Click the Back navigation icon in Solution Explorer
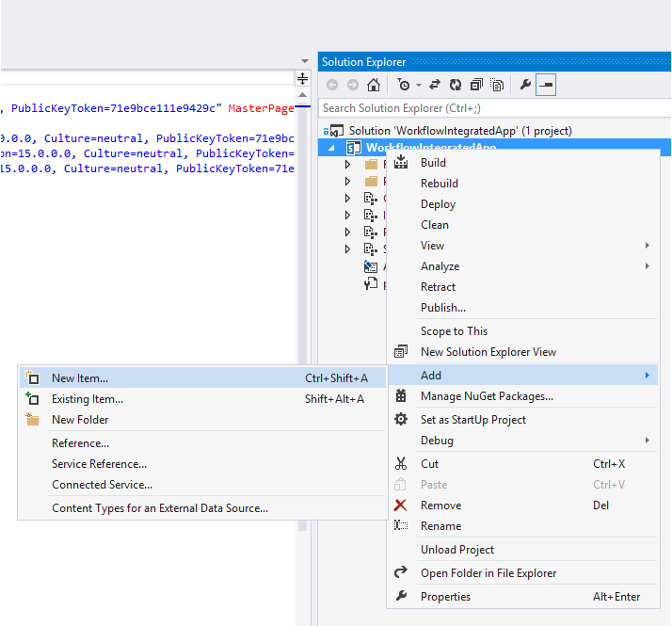Viewport: 672px width, 626px height. pyautogui.click(x=332, y=85)
